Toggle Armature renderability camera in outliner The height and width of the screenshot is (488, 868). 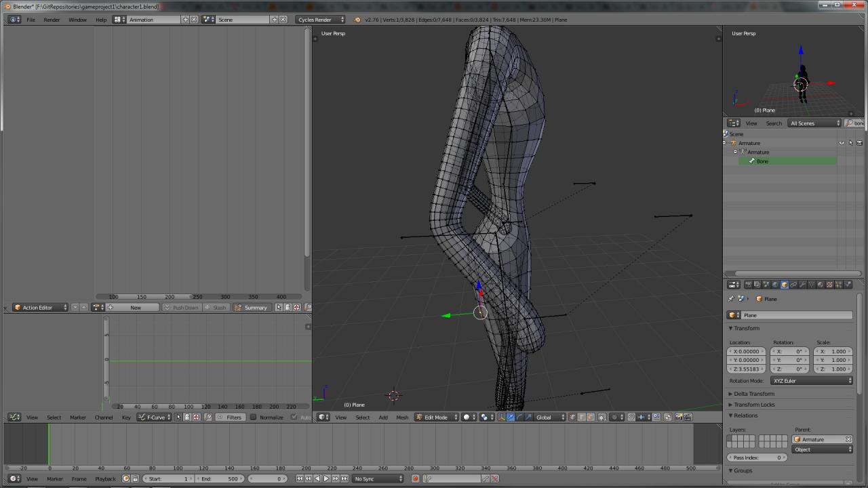(860, 143)
